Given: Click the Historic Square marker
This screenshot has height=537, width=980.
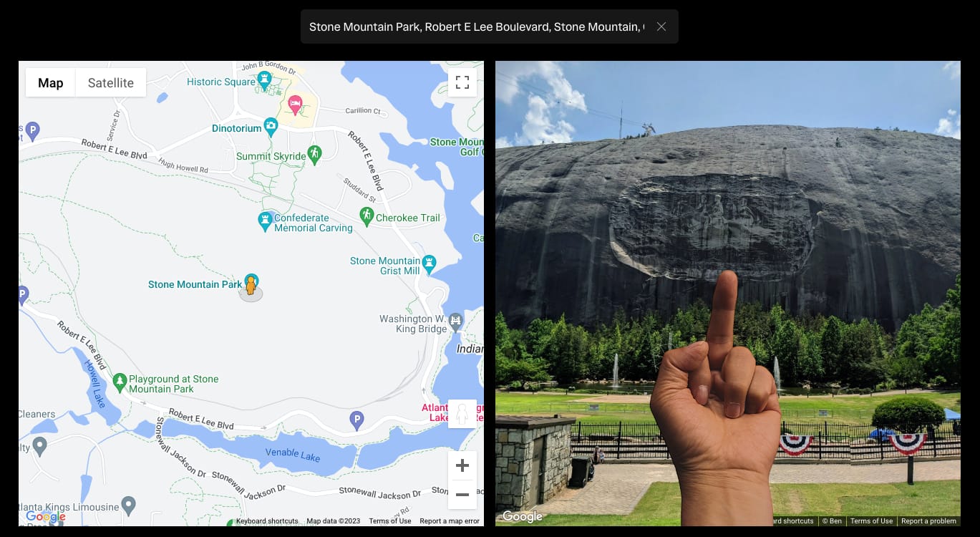Looking at the screenshot, I should click(x=265, y=79).
